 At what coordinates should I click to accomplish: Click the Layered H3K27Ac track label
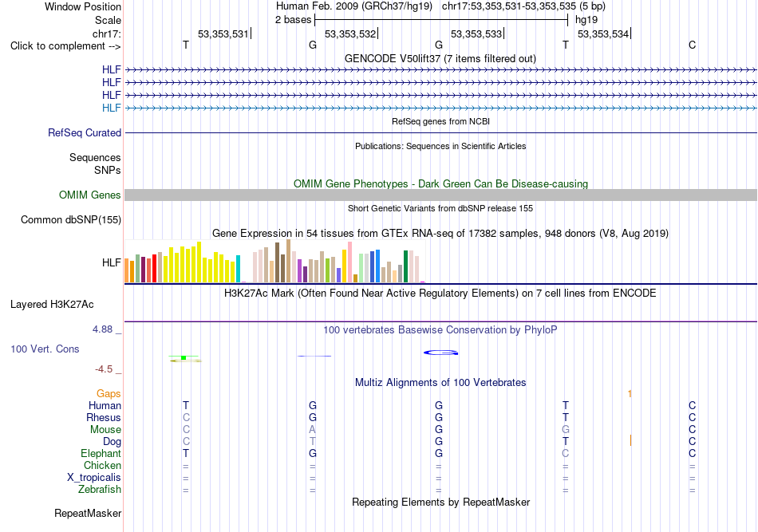tap(52, 305)
